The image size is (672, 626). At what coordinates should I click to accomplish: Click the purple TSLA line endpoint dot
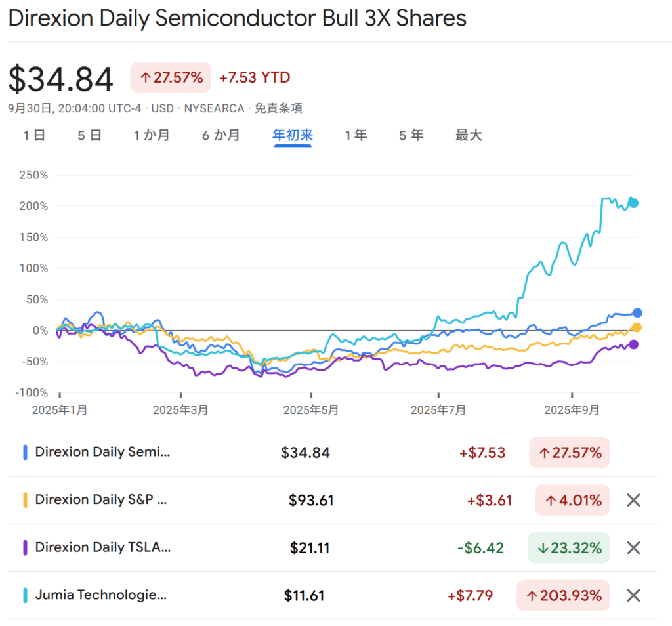(x=634, y=344)
